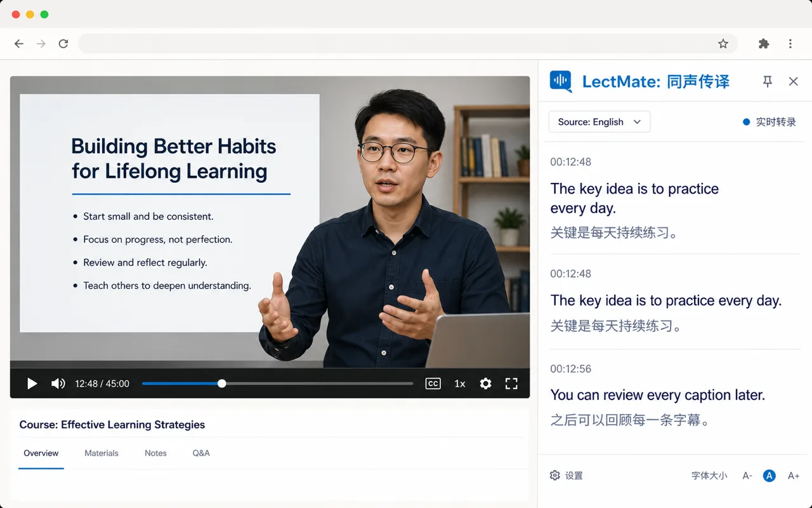The width and height of the screenshot is (812, 508).
Task: Select the medium A font size
Action: (769, 476)
